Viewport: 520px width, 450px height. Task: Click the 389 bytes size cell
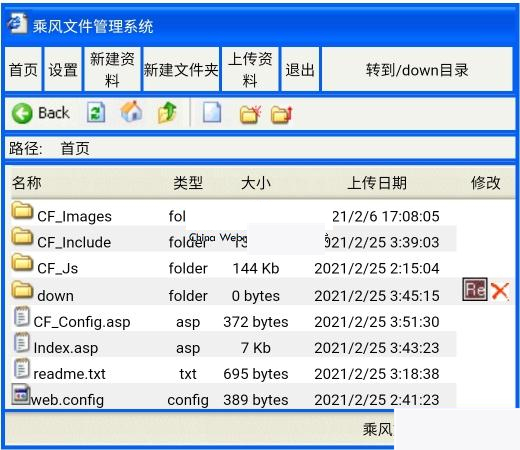point(256,400)
